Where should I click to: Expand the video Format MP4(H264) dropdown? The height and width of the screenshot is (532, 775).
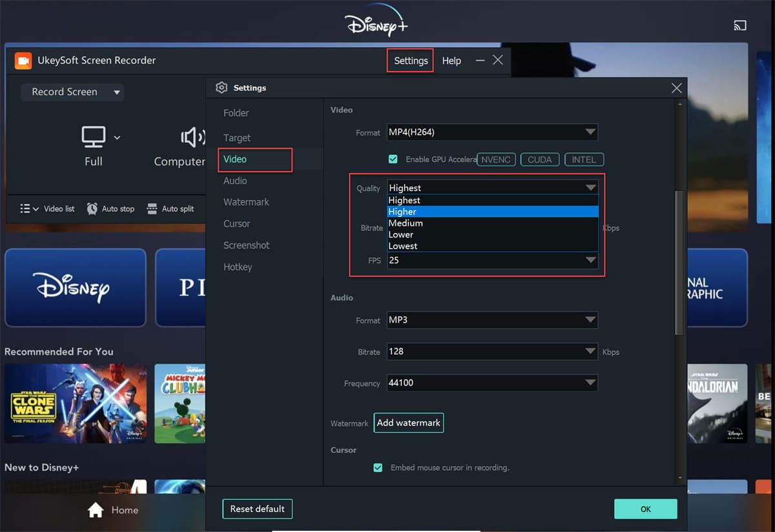(x=492, y=132)
